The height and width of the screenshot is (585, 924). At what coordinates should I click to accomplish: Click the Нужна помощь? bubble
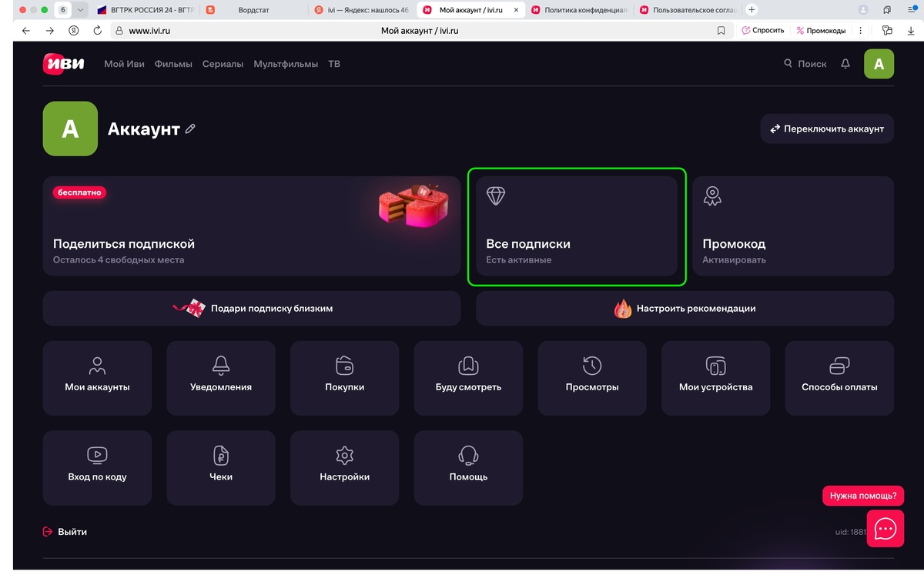(x=863, y=496)
